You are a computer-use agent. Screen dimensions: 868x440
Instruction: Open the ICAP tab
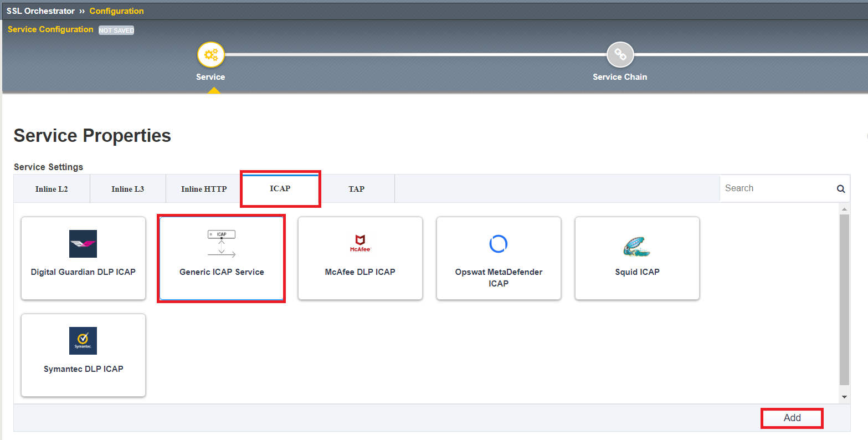click(x=280, y=188)
